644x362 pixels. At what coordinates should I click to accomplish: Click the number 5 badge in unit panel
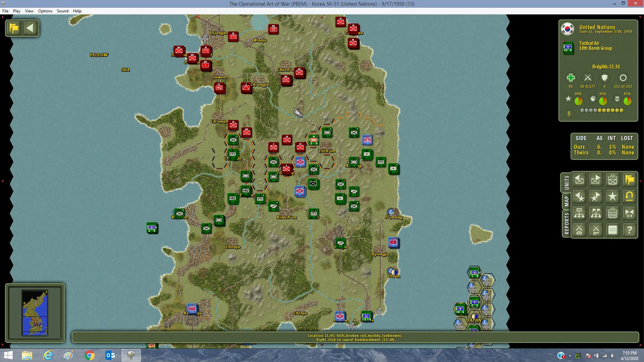pyautogui.click(x=569, y=114)
